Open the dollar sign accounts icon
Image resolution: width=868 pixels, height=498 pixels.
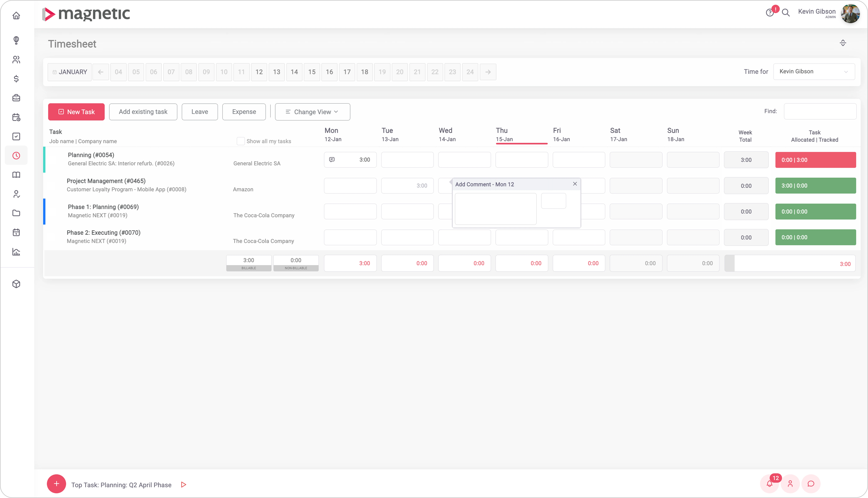click(16, 79)
